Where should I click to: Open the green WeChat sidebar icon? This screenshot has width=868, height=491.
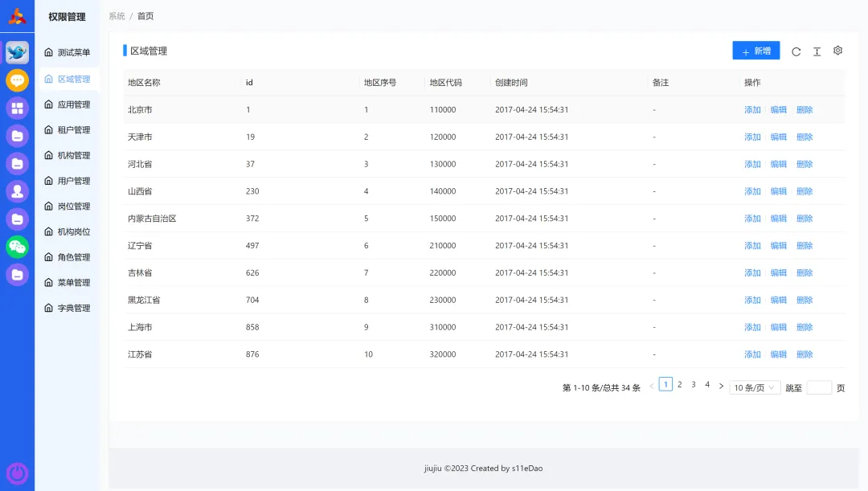tap(17, 247)
